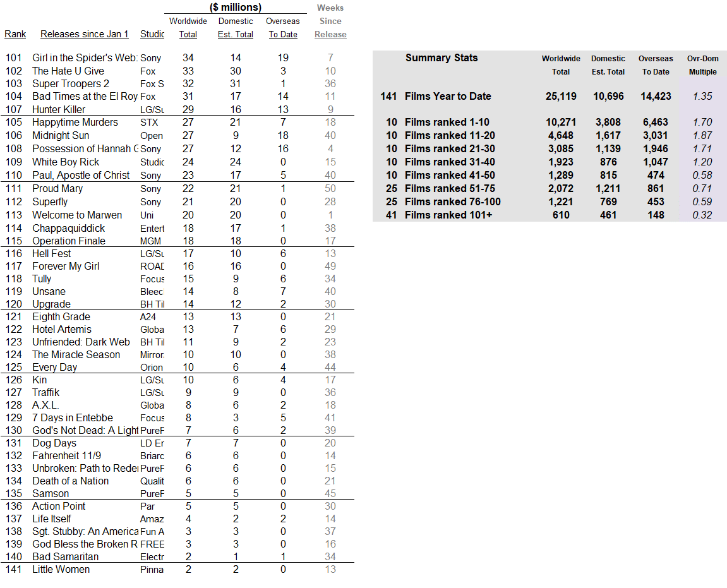
Task: Select 'Operation Finale' title cell
Action: pos(69,241)
